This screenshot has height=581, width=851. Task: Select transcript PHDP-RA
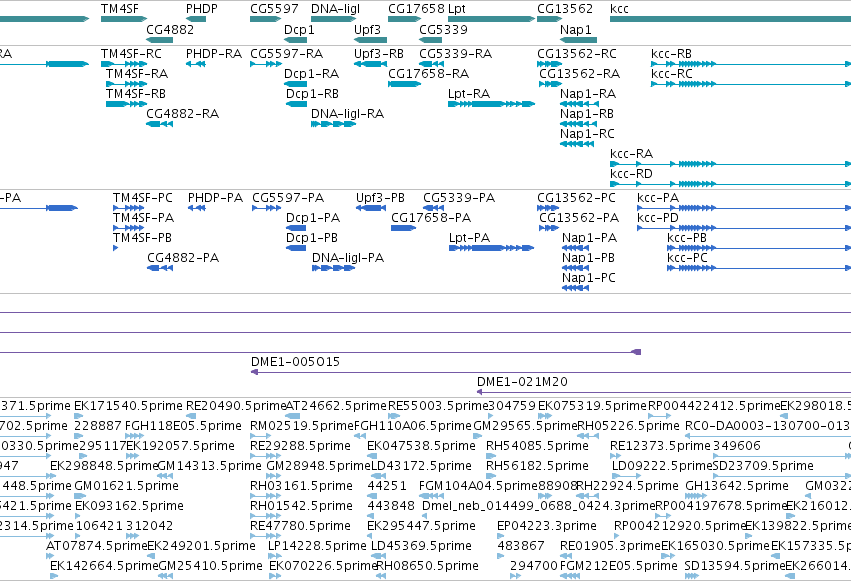click(196, 64)
